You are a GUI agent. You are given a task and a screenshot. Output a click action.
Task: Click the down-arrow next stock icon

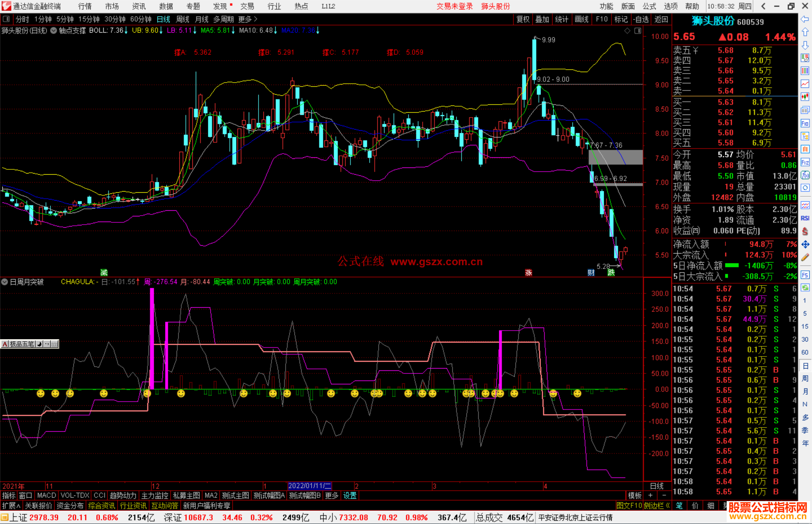pyautogui.click(x=805, y=45)
